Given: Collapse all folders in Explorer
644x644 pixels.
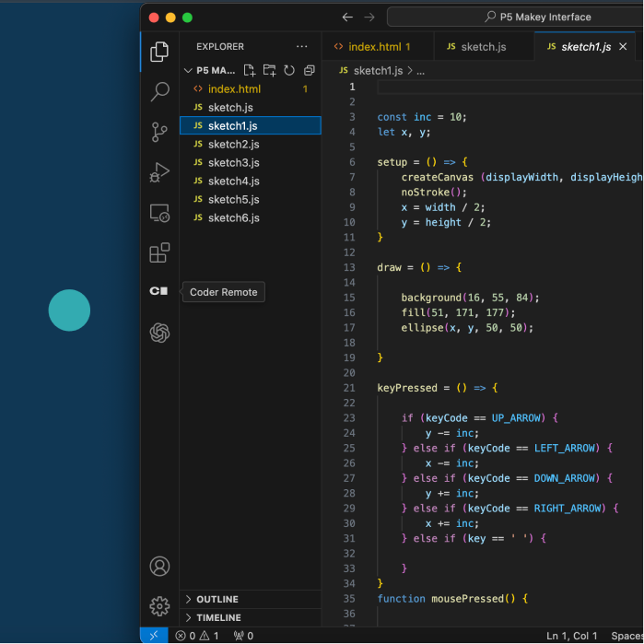Looking at the screenshot, I should click(310, 71).
